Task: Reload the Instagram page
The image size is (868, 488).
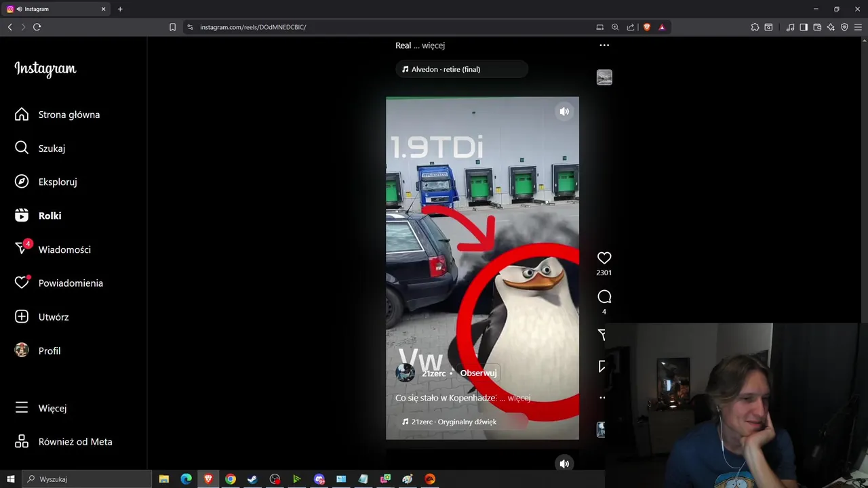Action: click(37, 27)
